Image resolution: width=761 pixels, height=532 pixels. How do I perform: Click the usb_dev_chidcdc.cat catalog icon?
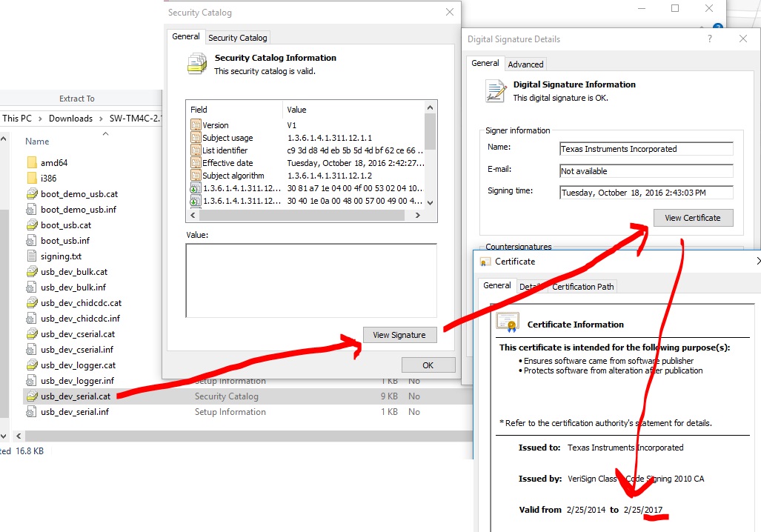coord(32,302)
